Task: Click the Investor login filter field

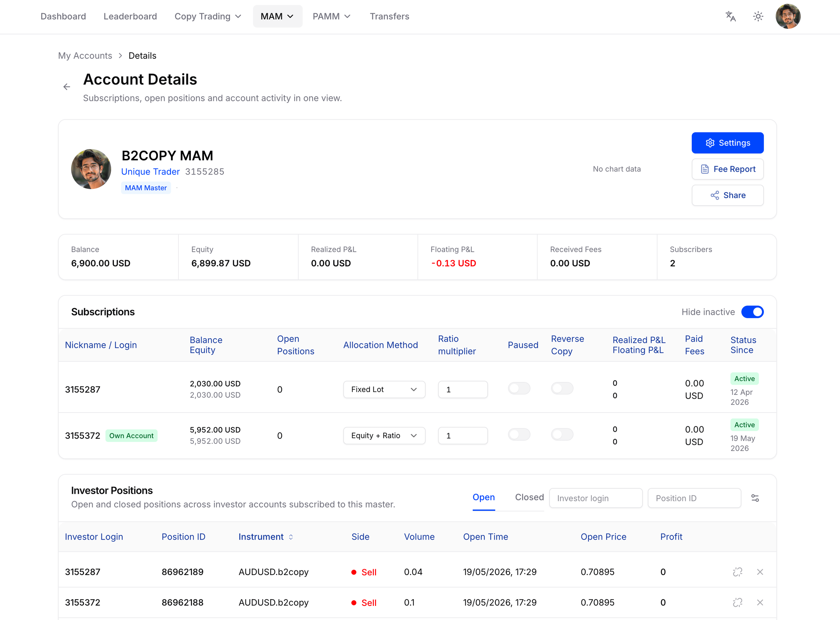Action: (596, 498)
